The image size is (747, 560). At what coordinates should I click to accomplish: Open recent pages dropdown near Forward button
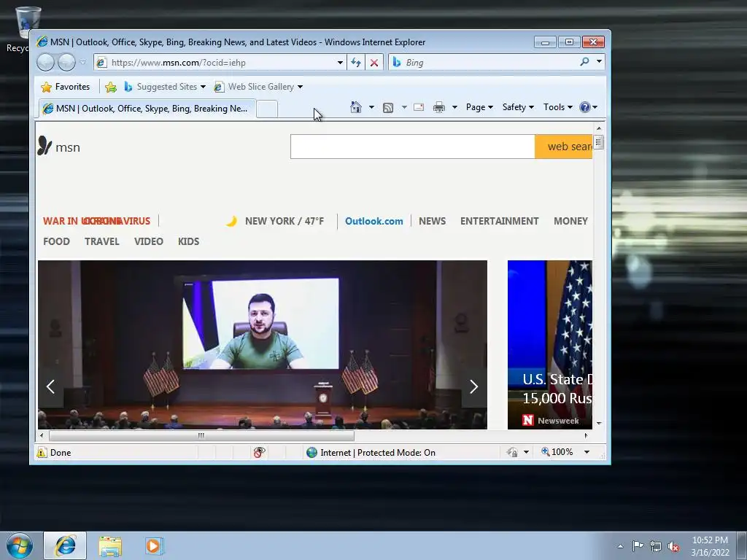[x=83, y=63]
